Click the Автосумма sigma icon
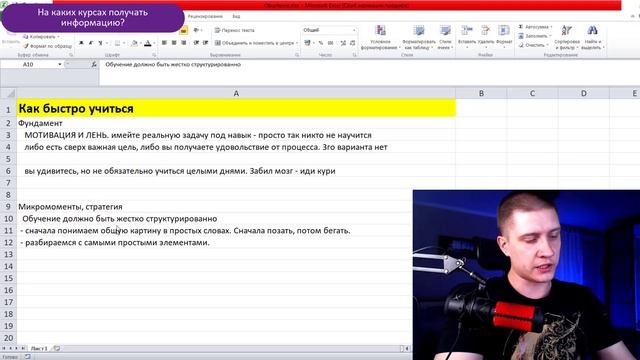 click(x=521, y=27)
